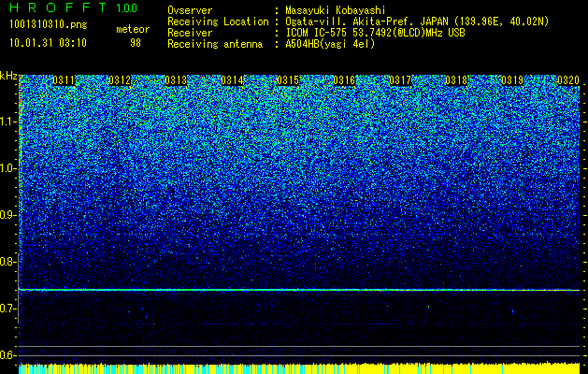
Task: Click the 1.0 kHz axis label
Action: coord(7,168)
